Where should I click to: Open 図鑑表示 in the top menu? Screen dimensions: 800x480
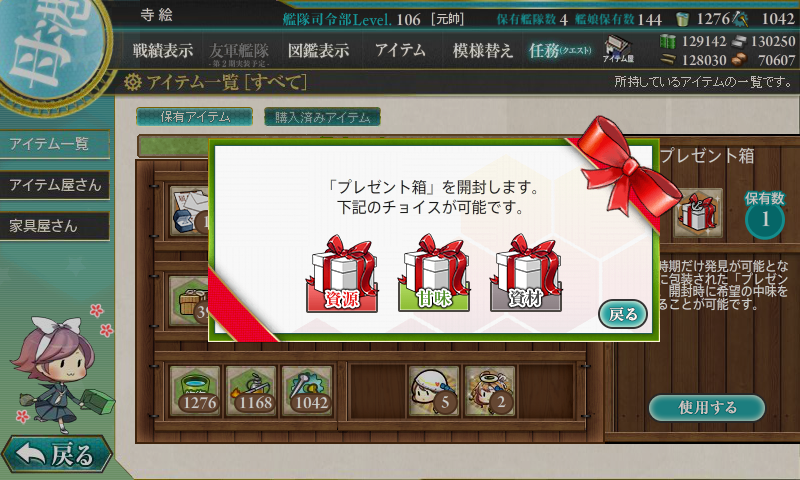[318, 50]
